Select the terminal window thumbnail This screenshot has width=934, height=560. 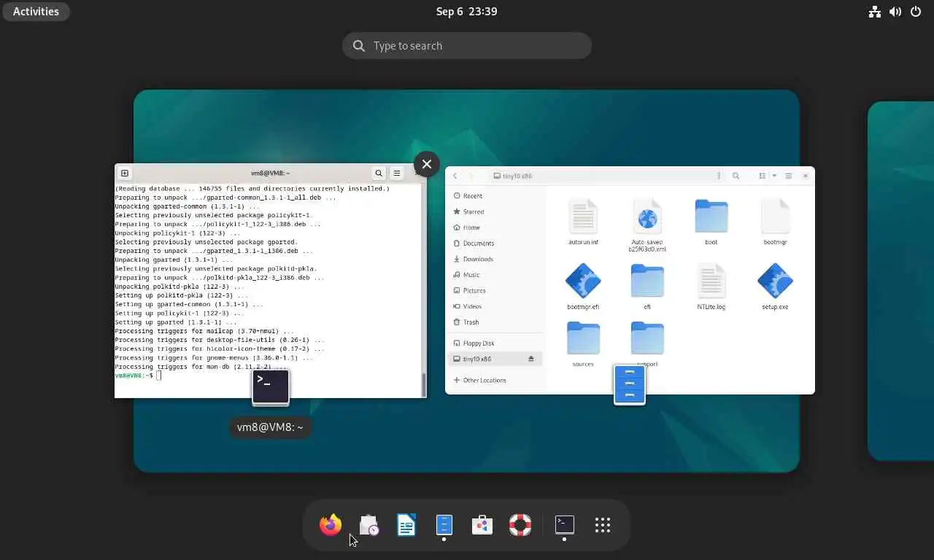(271, 281)
